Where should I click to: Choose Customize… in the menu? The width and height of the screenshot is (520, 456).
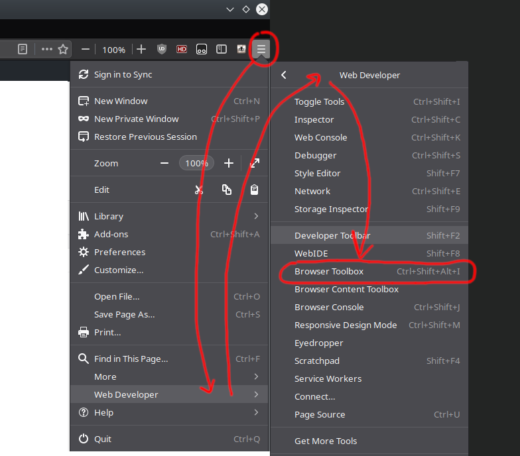coord(169,270)
